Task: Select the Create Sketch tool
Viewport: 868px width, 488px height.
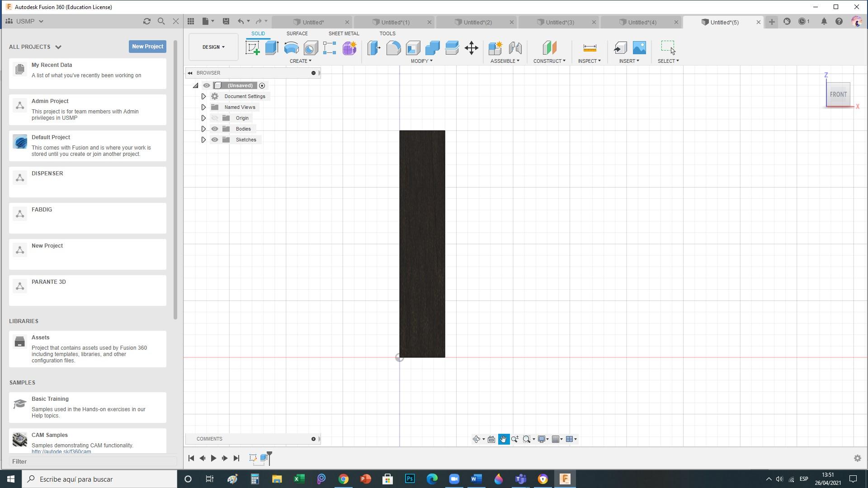Action: [x=253, y=48]
